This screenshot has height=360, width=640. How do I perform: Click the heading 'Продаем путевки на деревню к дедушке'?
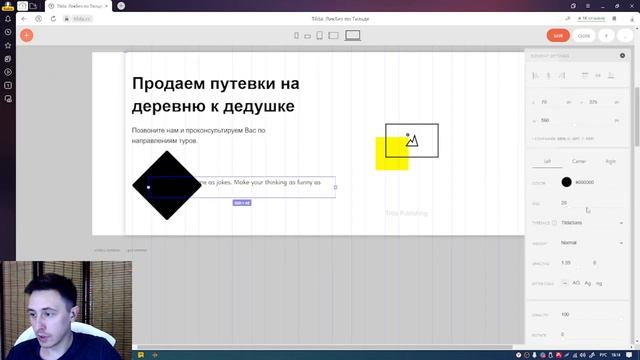click(216, 95)
